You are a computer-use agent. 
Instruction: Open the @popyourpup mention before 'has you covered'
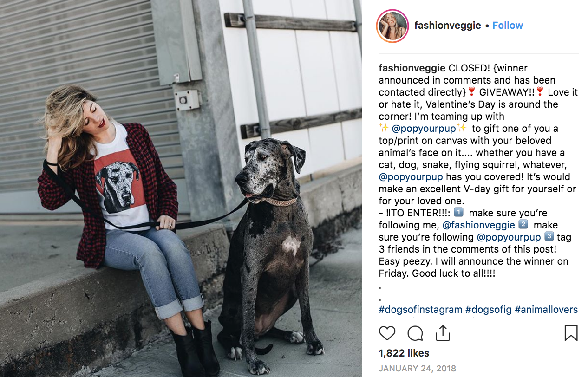[x=411, y=177]
